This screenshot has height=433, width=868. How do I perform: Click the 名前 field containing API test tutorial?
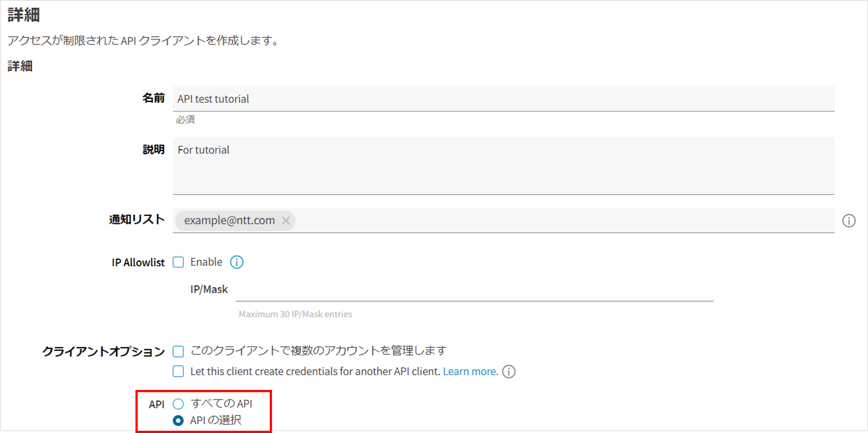(x=504, y=99)
